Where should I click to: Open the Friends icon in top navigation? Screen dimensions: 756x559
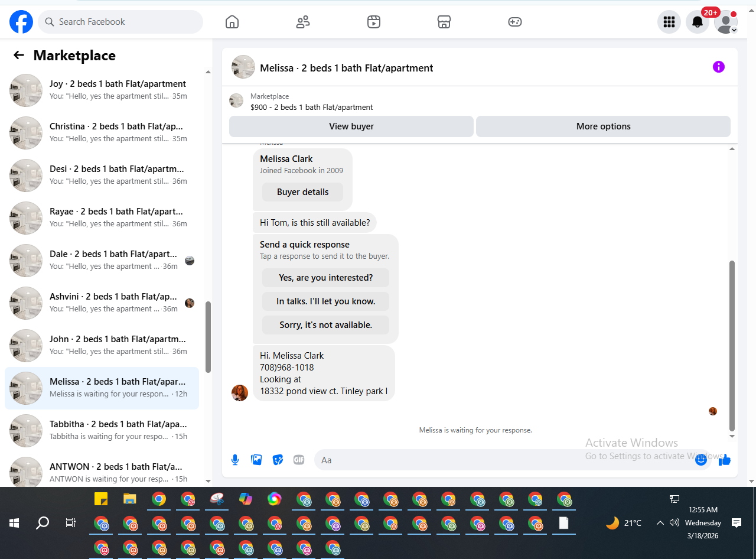pos(303,22)
